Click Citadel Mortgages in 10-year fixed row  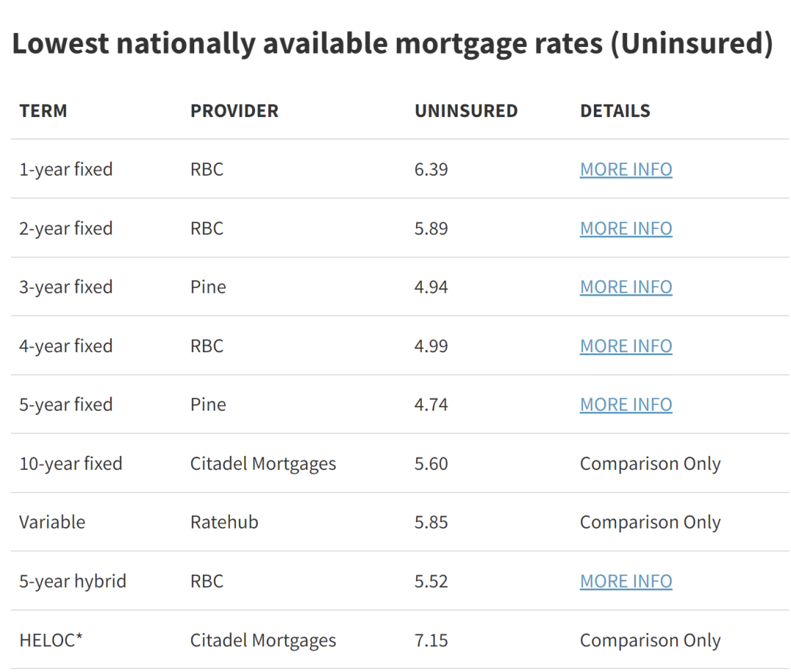263,464
